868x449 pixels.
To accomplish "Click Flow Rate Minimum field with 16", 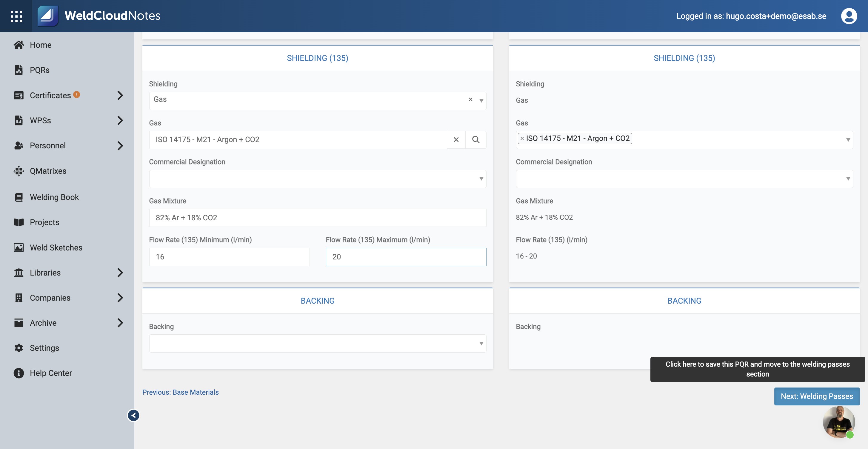I will [x=229, y=257].
